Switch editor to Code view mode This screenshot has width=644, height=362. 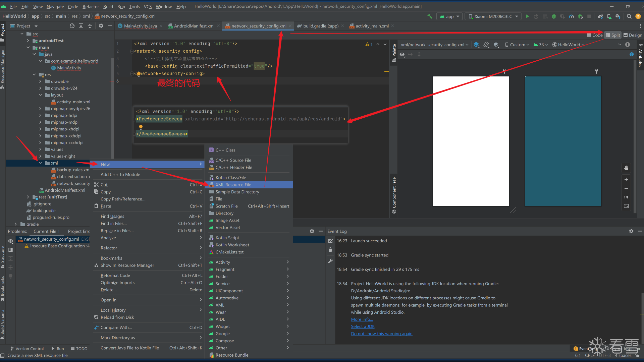(x=594, y=35)
